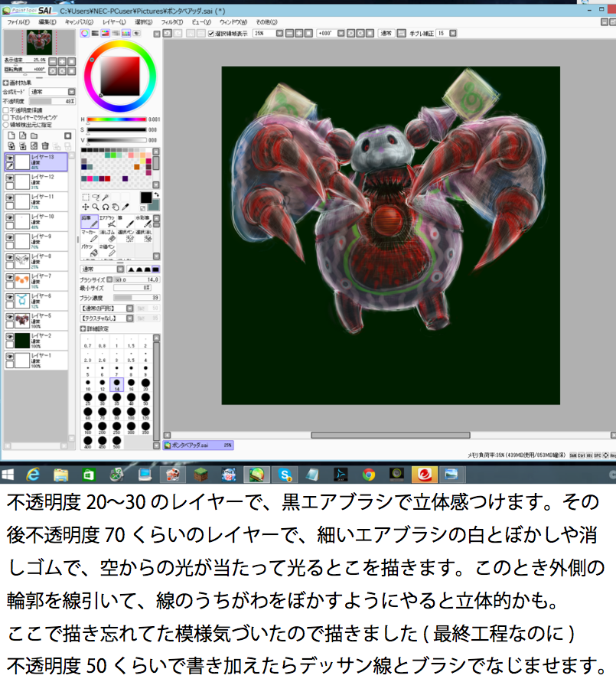Image resolution: width=616 pixels, height=682 pixels.
Task: Open the 手ブレ補正 stabilizer dropdown
Action: [x=453, y=33]
